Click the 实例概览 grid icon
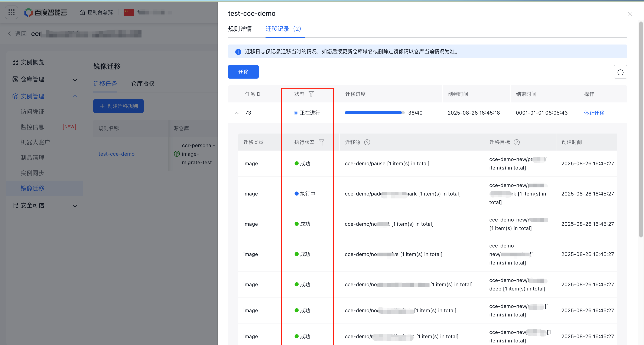 click(15, 62)
